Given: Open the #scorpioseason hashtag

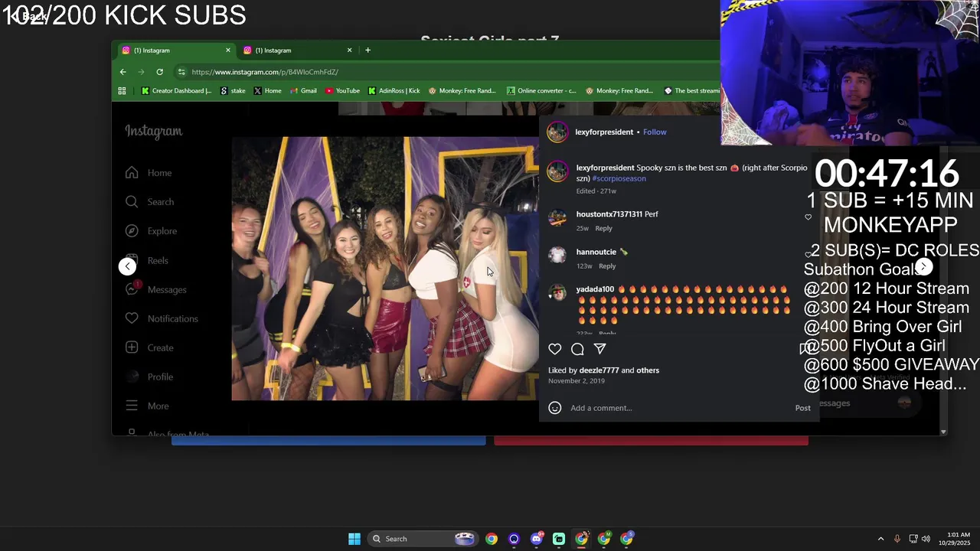Looking at the screenshot, I should 619,178.
